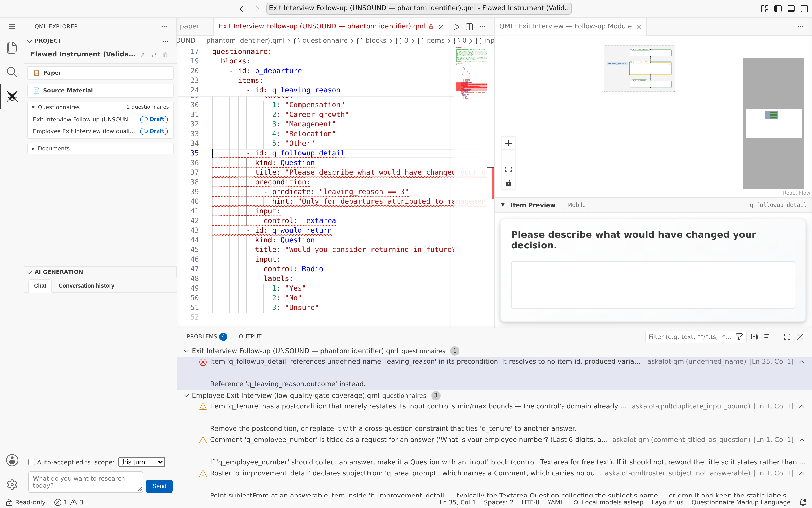Screen dimensions: 812x508
Task: Zoom in on the flow diagram
Action: (508, 144)
